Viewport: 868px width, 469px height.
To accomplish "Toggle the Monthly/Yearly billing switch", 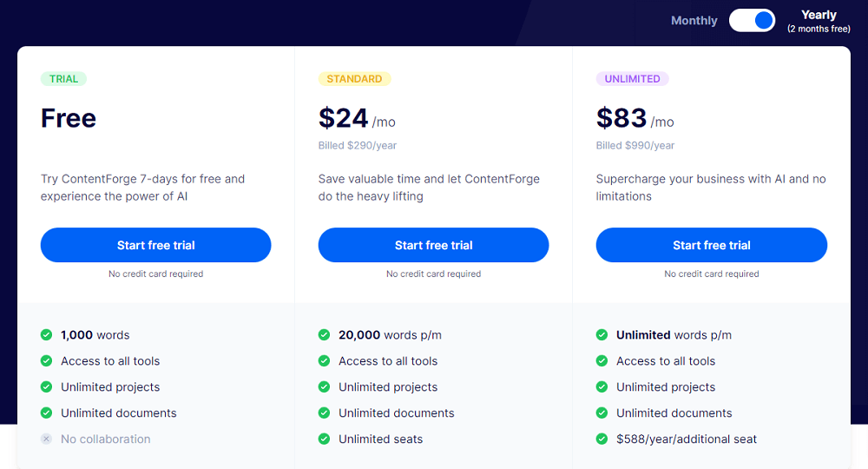I will (x=752, y=21).
